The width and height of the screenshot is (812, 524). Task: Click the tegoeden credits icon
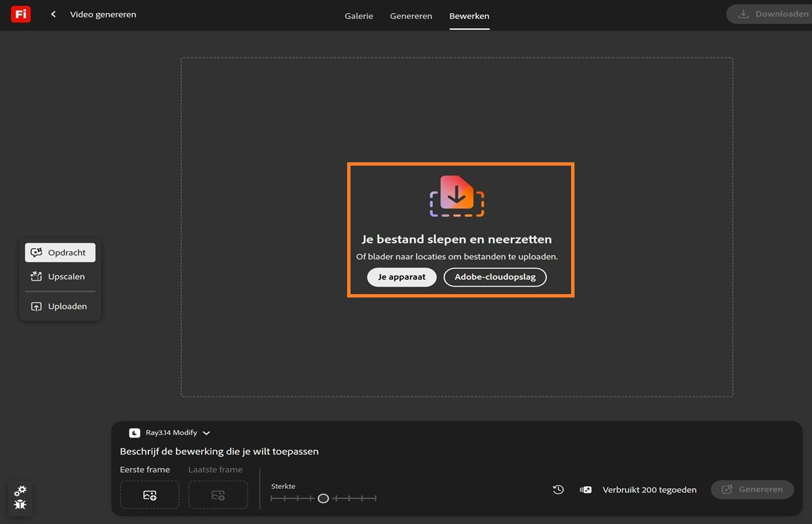[585, 489]
